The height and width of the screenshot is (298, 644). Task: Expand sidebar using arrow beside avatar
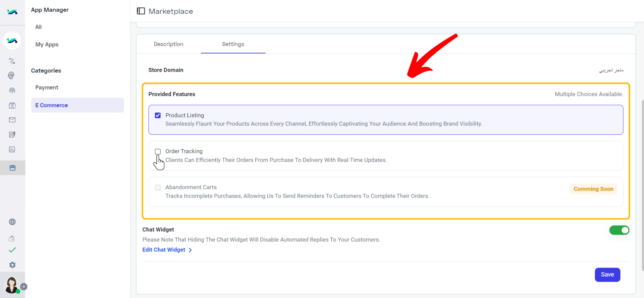click(24, 287)
